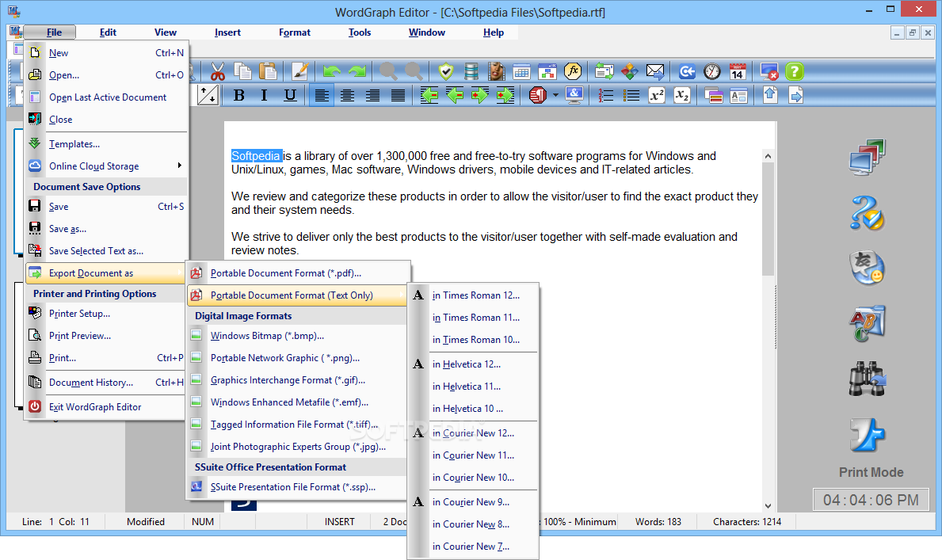The image size is (942, 560).
Task: Click the green Redo arrow
Action: [x=357, y=71]
